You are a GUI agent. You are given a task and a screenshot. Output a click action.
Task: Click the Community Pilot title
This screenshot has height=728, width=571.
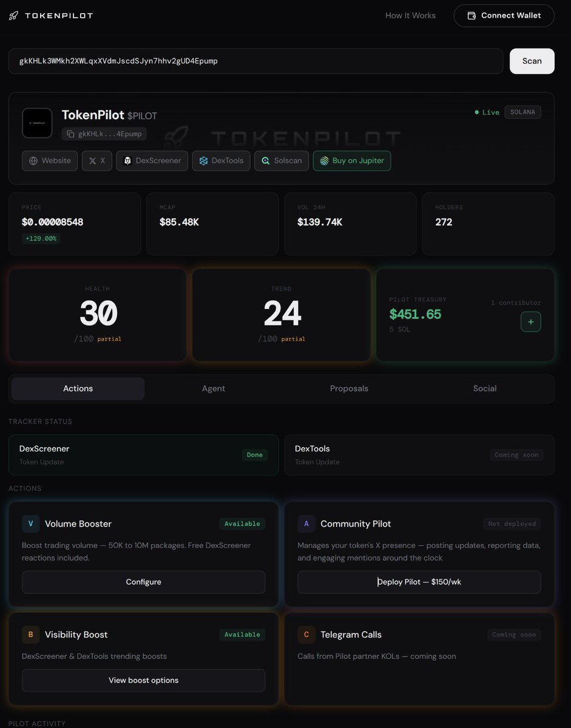coord(356,524)
